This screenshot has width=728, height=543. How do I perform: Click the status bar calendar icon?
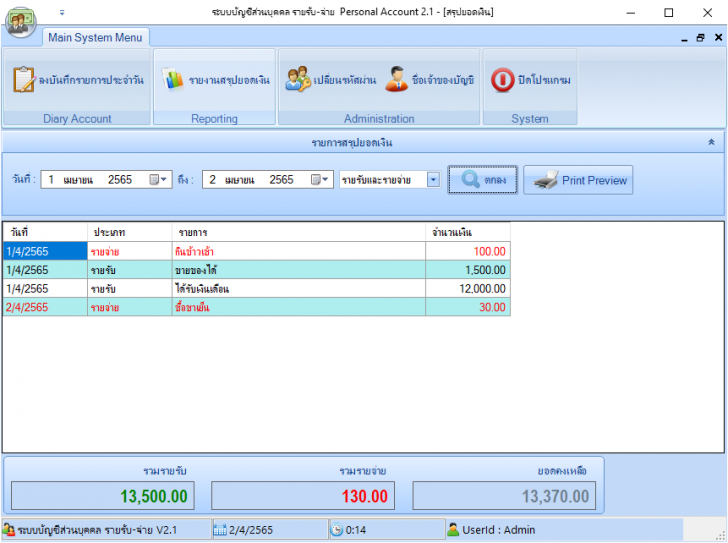coord(220,530)
